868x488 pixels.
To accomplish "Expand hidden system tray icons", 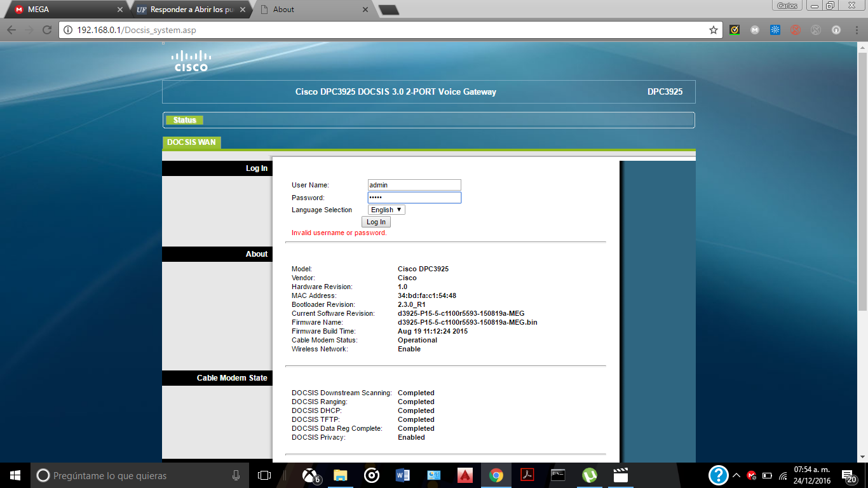I will (736, 475).
